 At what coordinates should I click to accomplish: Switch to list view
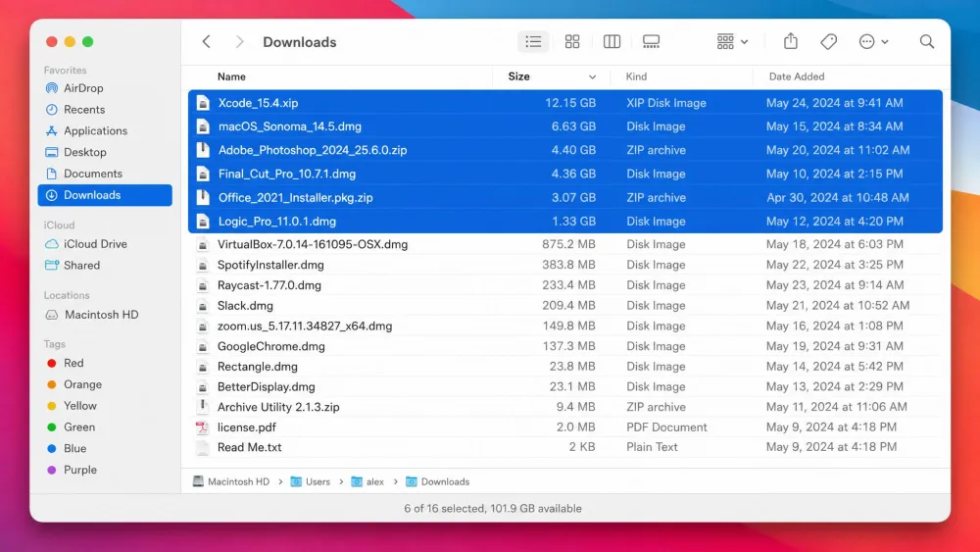point(533,42)
